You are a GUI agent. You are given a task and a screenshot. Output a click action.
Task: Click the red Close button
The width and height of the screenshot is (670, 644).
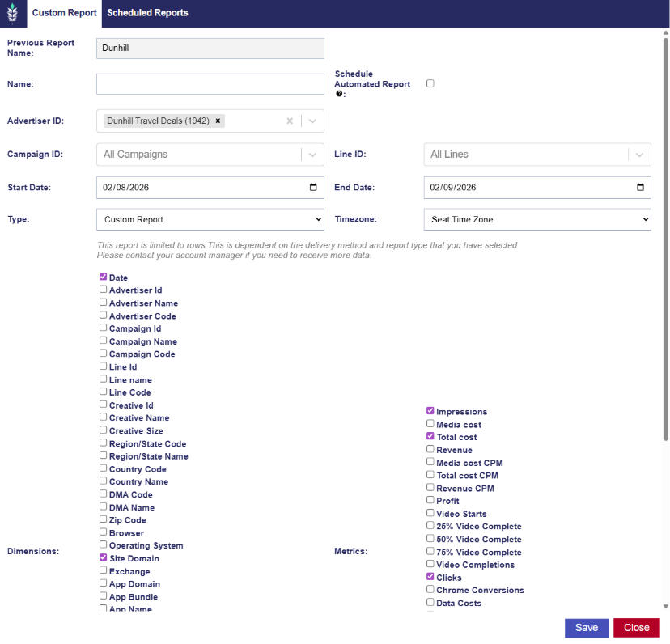(x=636, y=628)
